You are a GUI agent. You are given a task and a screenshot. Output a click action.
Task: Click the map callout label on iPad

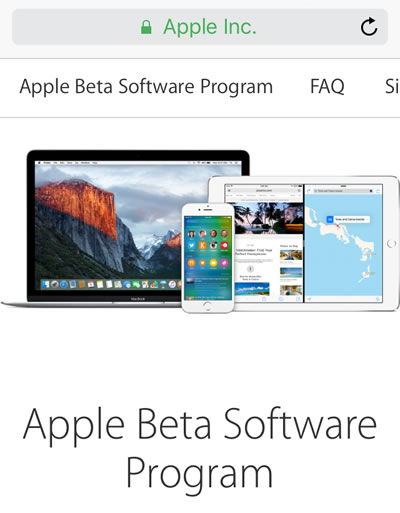(x=348, y=219)
